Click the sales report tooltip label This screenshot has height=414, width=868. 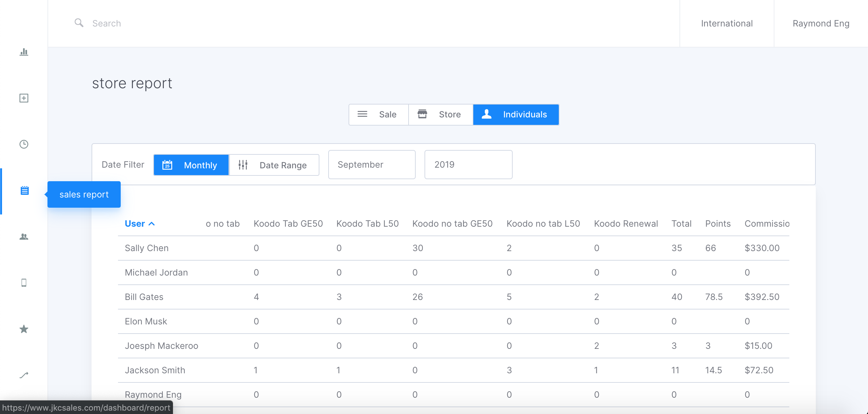click(x=84, y=194)
